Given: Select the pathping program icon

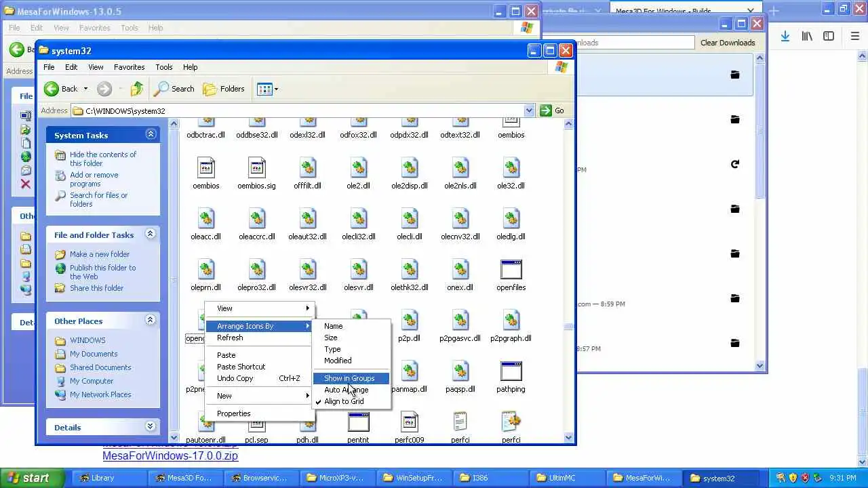Looking at the screenshot, I should (511, 371).
